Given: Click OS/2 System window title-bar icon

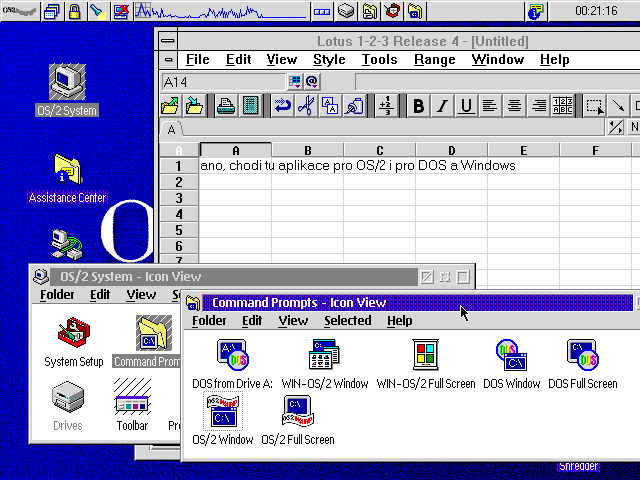Looking at the screenshot, I should [x=41, y=277].
